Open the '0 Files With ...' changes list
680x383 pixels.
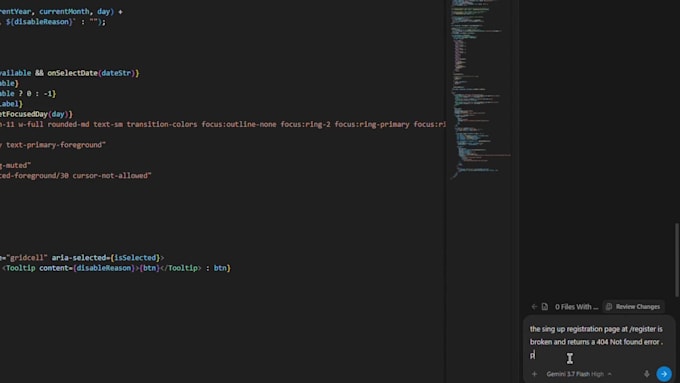(x=576, y=307)
